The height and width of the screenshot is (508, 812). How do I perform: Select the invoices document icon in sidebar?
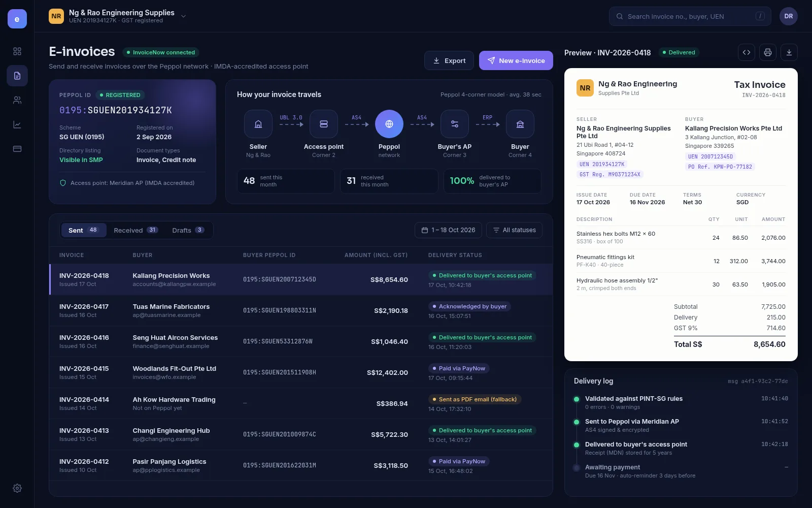(17, 76)
